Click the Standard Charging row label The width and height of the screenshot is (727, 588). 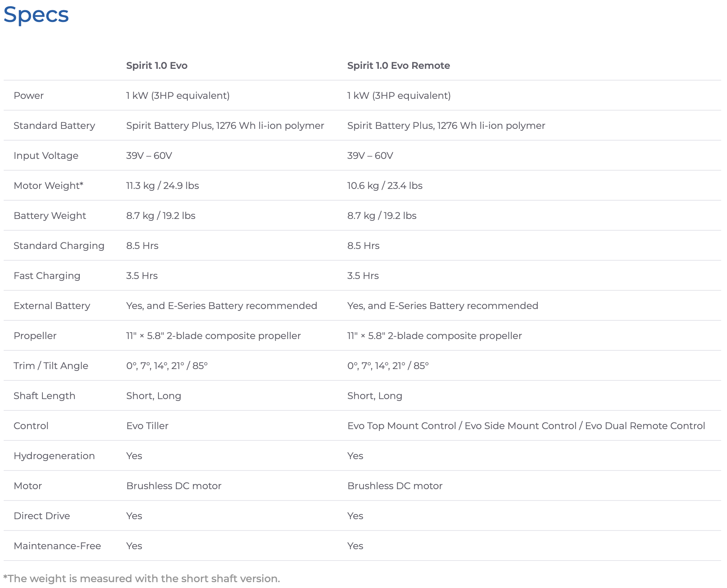tap(59, 246)
